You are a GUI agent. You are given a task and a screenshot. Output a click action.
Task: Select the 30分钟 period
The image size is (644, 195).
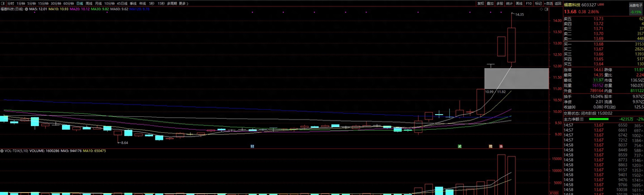(56, 4)
